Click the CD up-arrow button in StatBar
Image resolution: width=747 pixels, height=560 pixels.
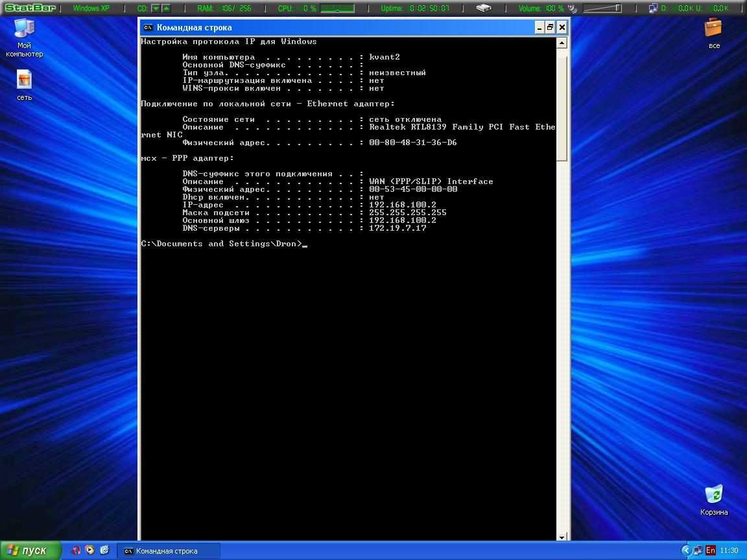166,8
